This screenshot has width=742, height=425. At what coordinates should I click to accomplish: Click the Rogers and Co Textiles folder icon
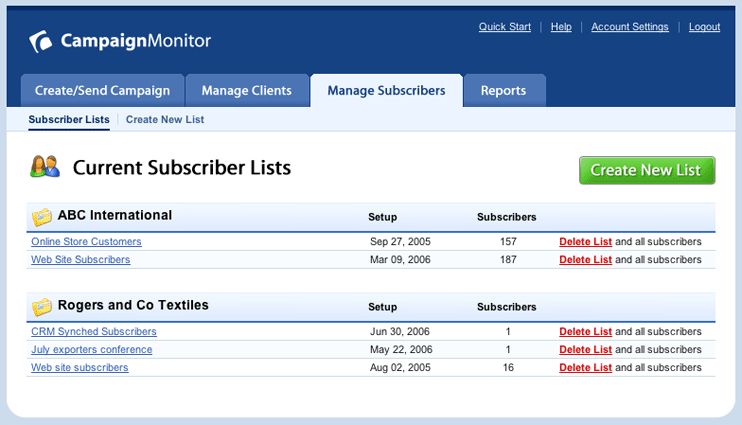pos(42,307)
